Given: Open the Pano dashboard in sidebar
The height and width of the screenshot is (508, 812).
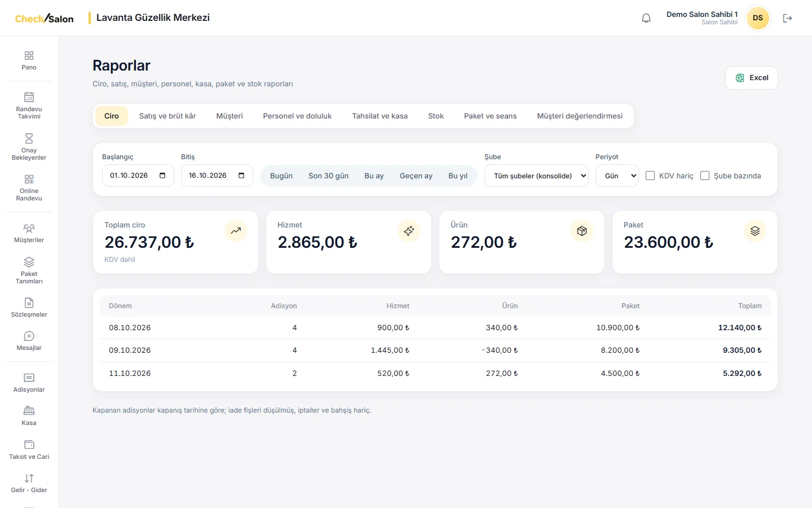Looking at the screenshot, I should coord(29,60).
